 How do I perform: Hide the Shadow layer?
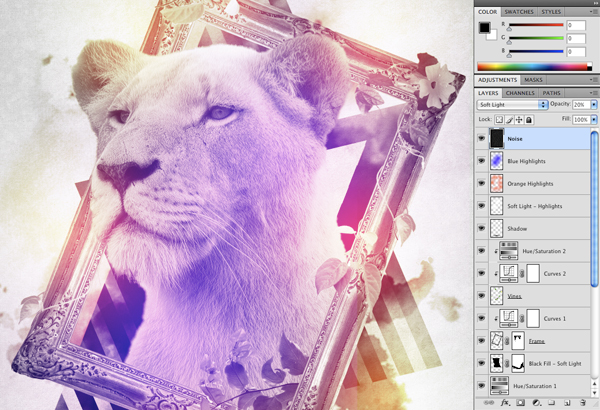point(481,229)
